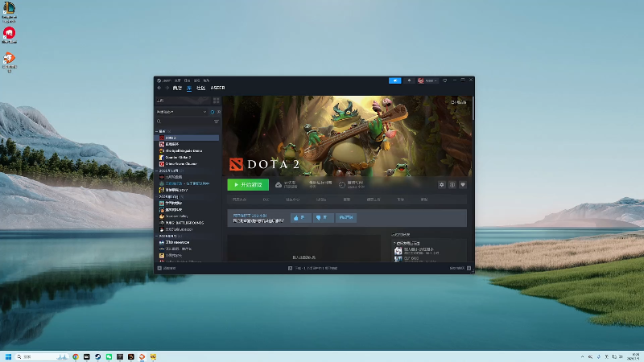Screen dimensions: 644x362
Task: Open notifications bell in Steam title bar
Action: pos(409,80)
